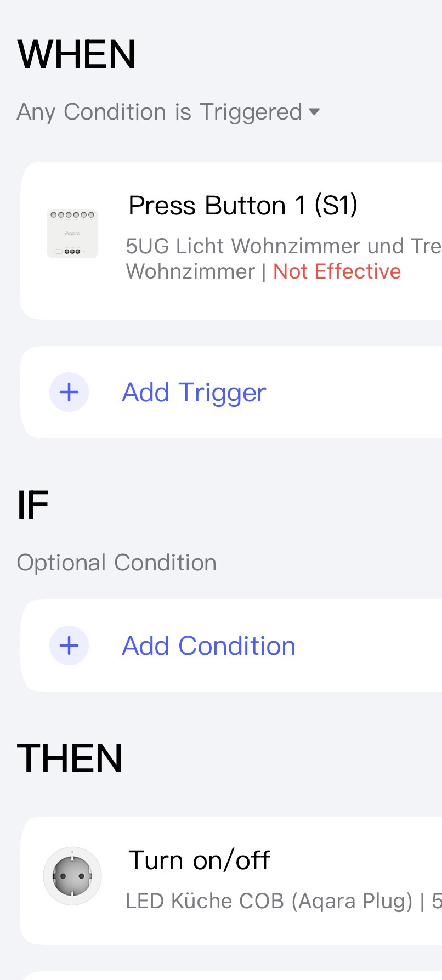
Task: Click the "Add Trigger" link text
Action: point(194,393)
